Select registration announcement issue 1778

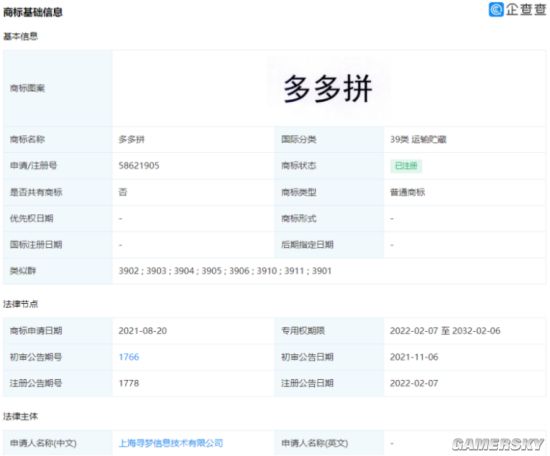pos(129,383)
